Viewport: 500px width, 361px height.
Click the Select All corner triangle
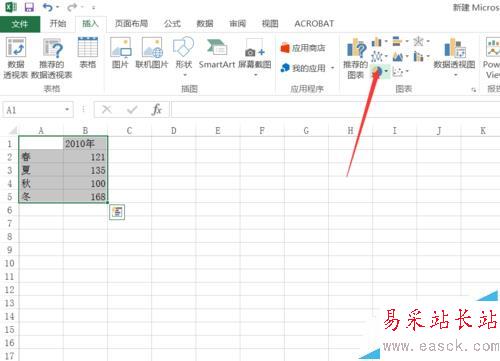(x=12, y=130)
